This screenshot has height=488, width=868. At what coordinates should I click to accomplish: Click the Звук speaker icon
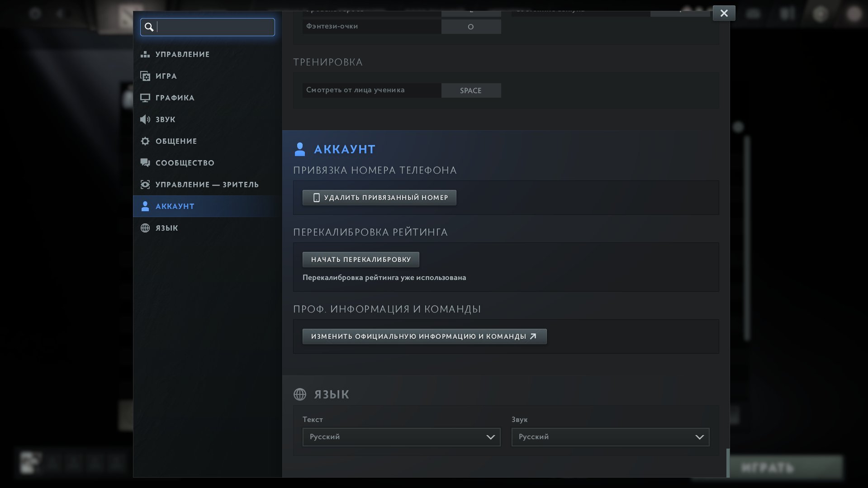point(145,119)
